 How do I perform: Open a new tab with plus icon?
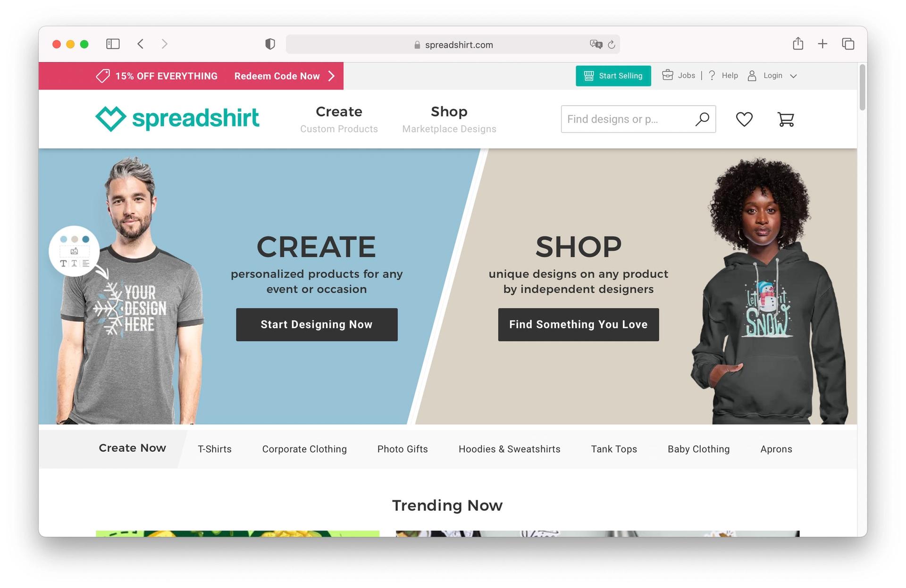[822, 44]
